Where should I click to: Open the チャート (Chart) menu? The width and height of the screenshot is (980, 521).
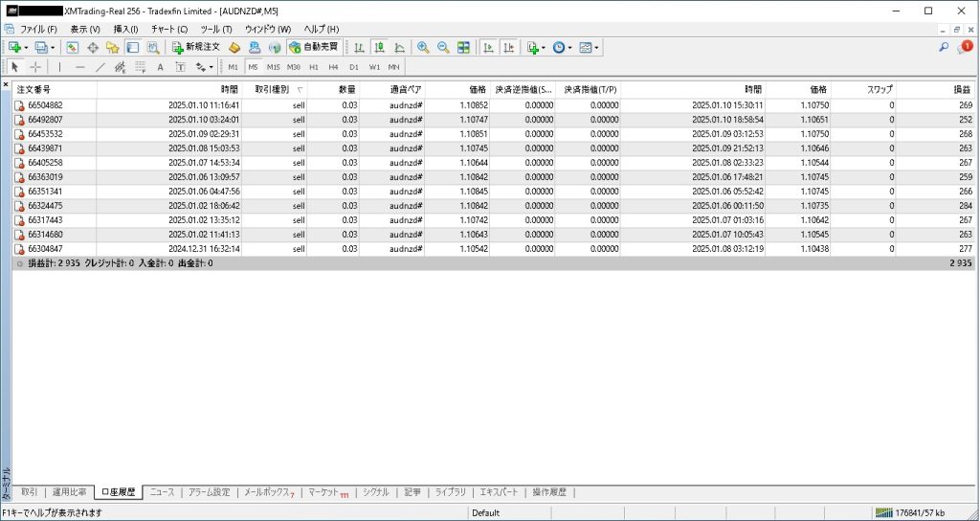pyautogui.click(x=169, y=29)
